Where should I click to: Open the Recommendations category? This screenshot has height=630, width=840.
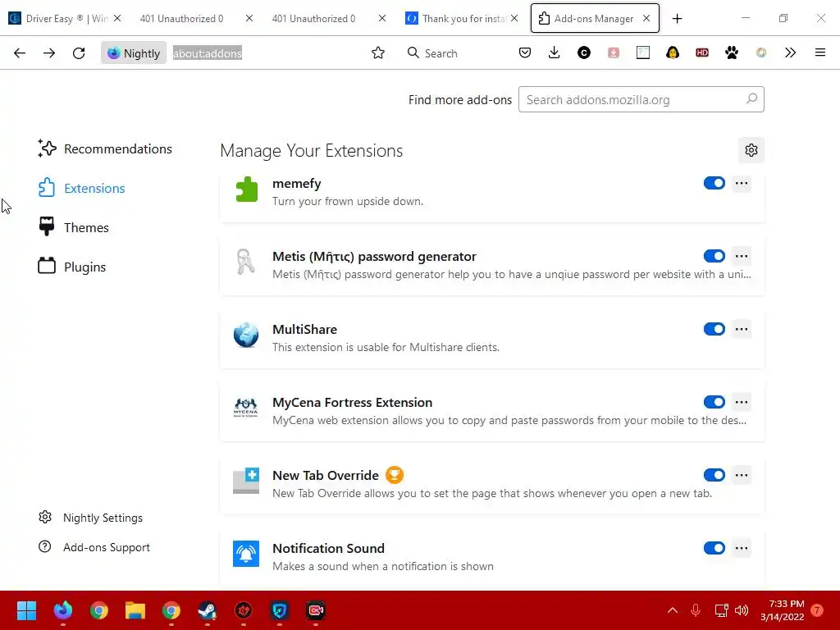click(x=105, y=148)
